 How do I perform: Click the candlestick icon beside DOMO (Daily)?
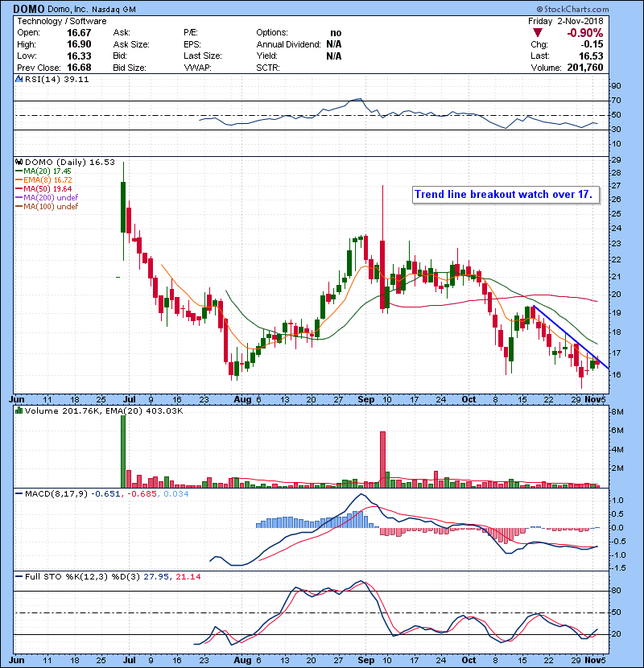pyautogui.click(x=19, y=163)
